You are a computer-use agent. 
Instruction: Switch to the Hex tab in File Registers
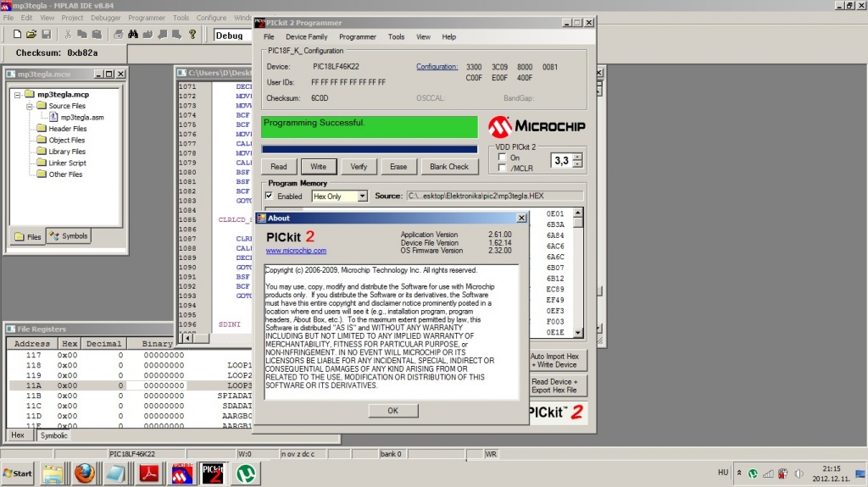click(x=18, y=435)
